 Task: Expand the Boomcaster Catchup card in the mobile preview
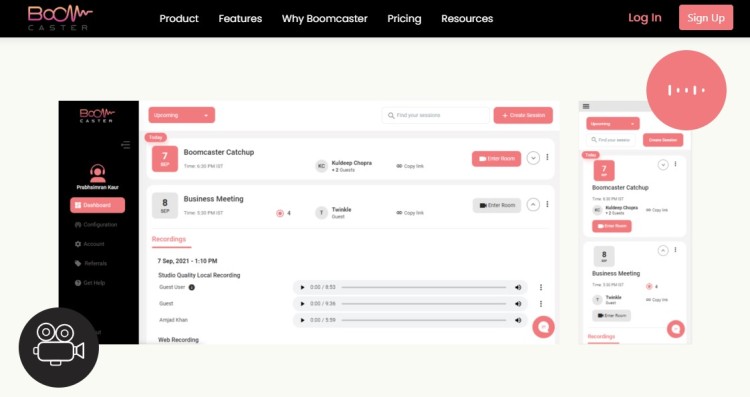pos(663,165)
